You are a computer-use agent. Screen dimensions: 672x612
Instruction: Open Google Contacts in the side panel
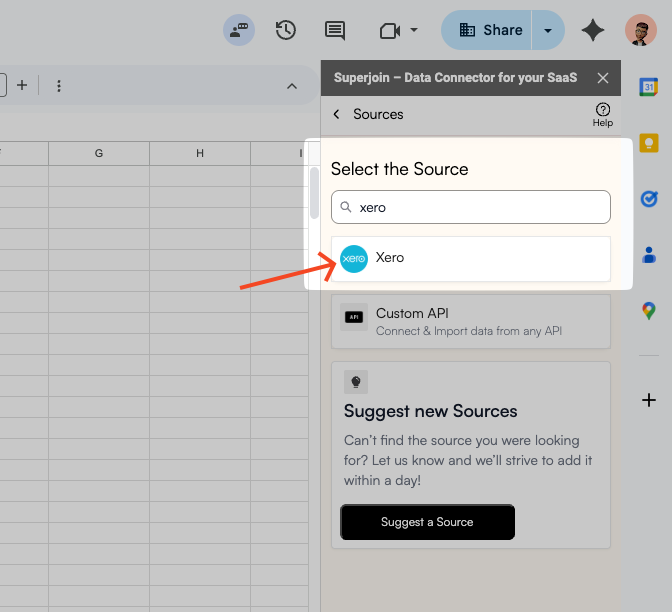(649, 255)
